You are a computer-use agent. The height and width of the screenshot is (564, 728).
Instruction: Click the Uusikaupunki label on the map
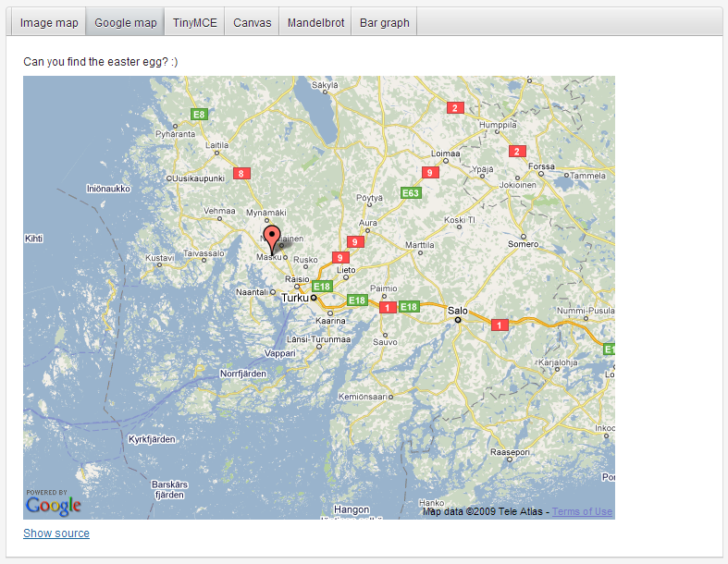tap(198, 178)
